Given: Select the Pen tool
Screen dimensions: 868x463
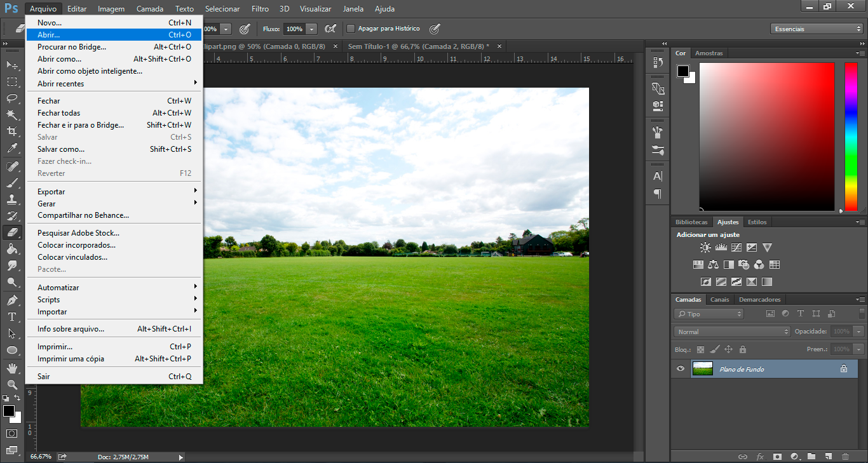Looking at the screenshot, I should (x=12, y=300).
